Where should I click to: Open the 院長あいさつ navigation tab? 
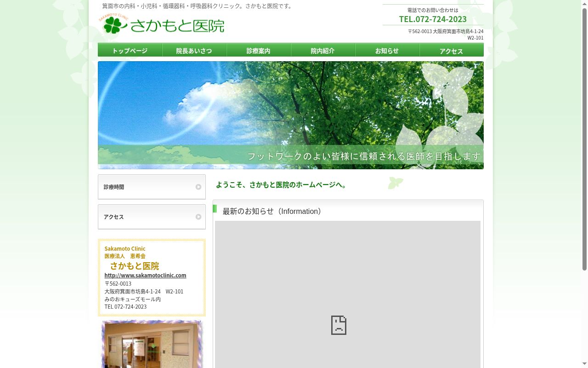(x=194, y=50)
